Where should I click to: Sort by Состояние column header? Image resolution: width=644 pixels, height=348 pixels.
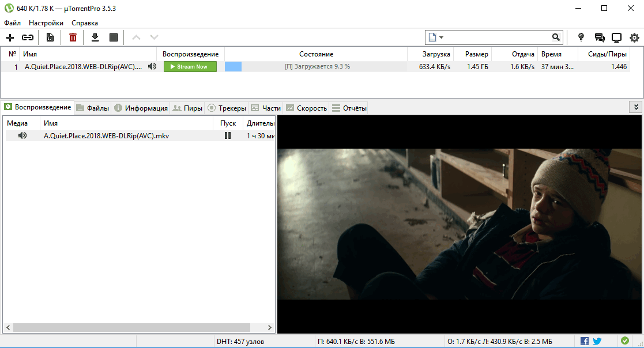click(316, 54)
